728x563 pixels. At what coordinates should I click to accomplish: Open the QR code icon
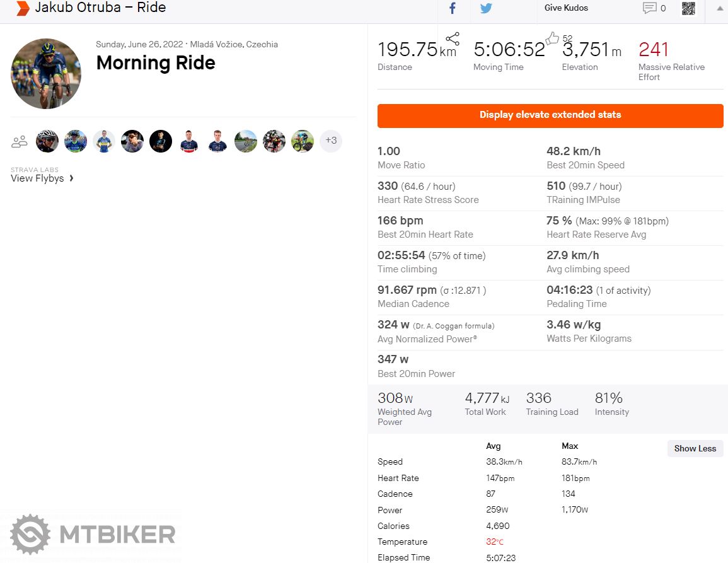coord(688,8)
